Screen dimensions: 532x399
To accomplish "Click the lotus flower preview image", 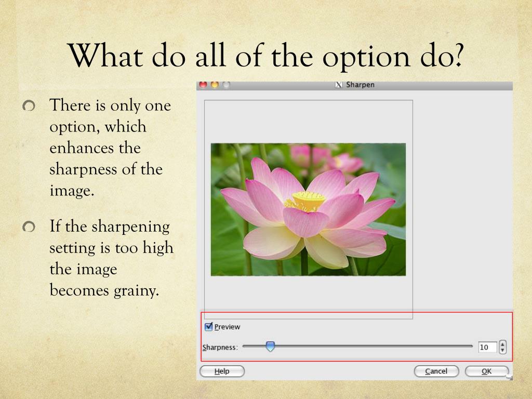I will pyautogui.click(x=308, y=209).
